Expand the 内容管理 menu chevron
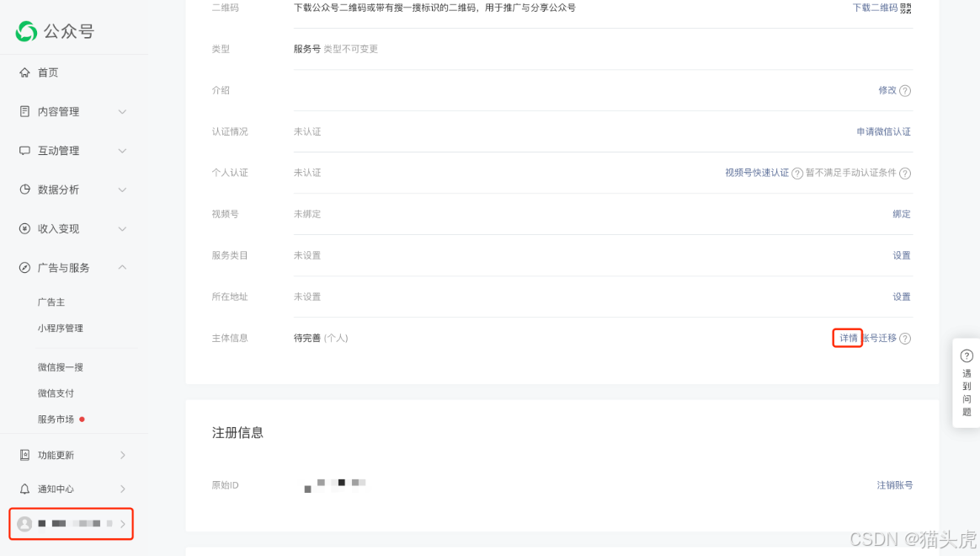Viewport: 980px width, 556px height. (123, 112)
